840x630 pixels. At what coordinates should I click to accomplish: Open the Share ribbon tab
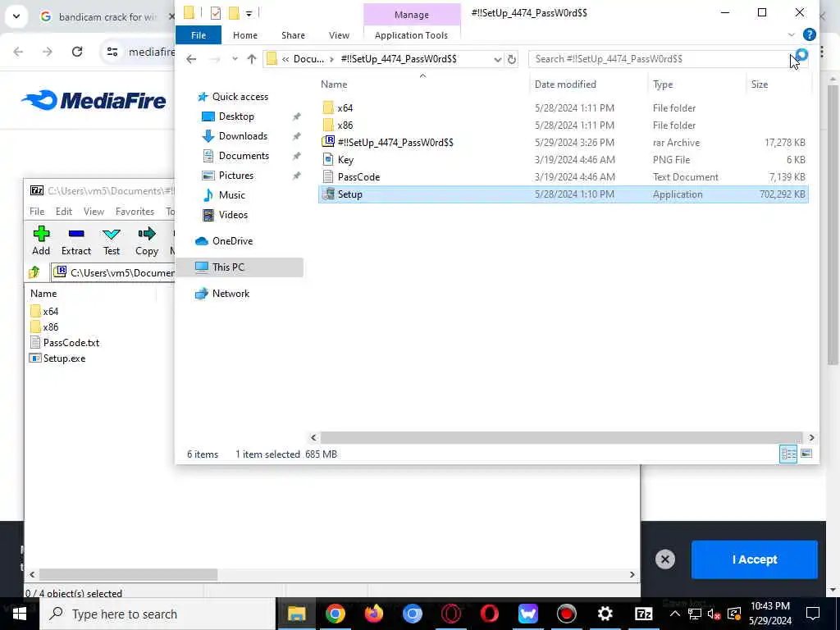(293, 34)
